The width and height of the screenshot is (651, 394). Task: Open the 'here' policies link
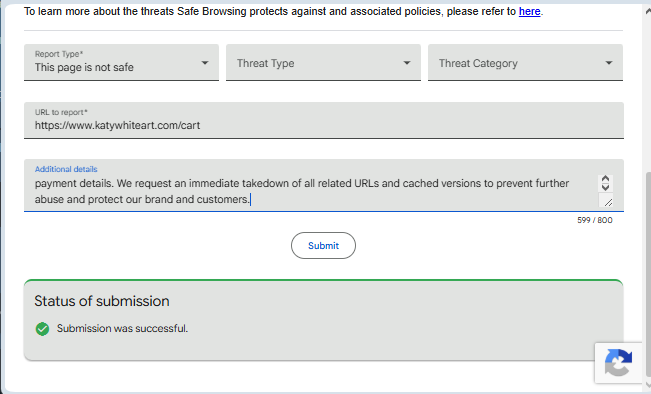point(529,11)
